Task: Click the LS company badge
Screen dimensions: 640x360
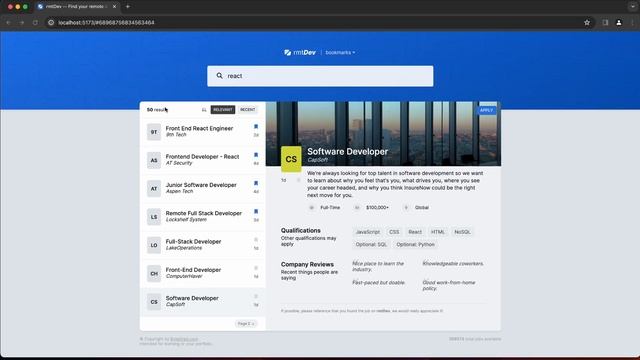Action: [154, 217]
